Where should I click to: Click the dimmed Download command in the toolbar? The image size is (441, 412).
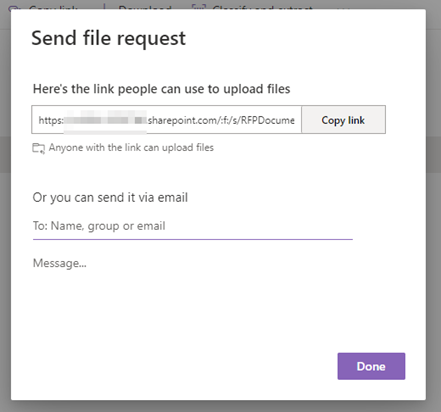(x=145, y=7)
